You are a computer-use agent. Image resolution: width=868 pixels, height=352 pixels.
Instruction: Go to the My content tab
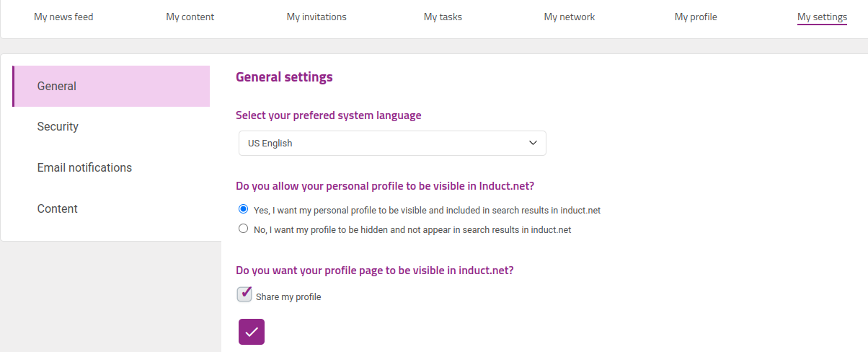point(190,17)
